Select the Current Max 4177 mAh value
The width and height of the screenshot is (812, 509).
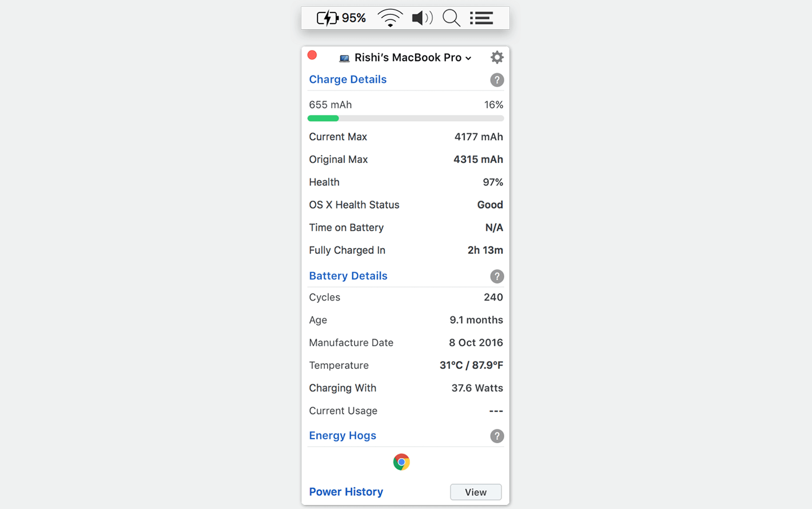click(x=479, y=137)
